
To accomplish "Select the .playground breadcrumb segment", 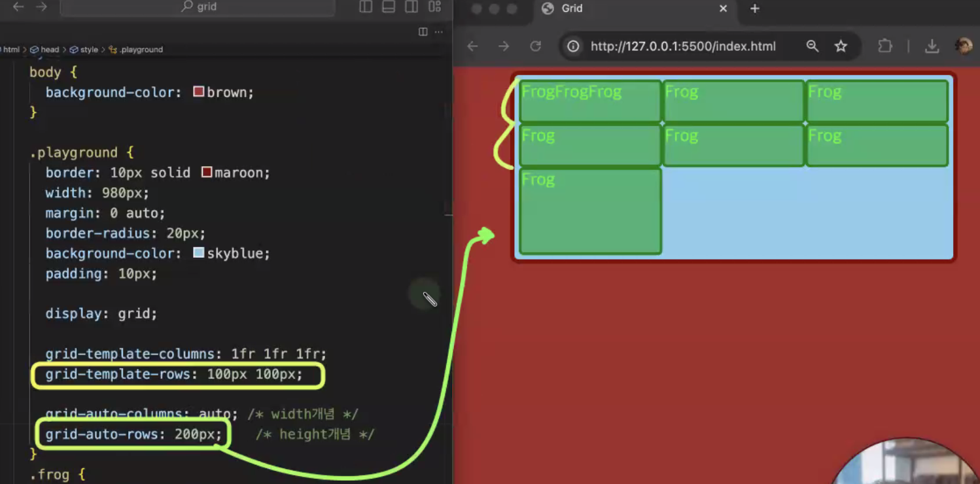I will tap(136, 50).
